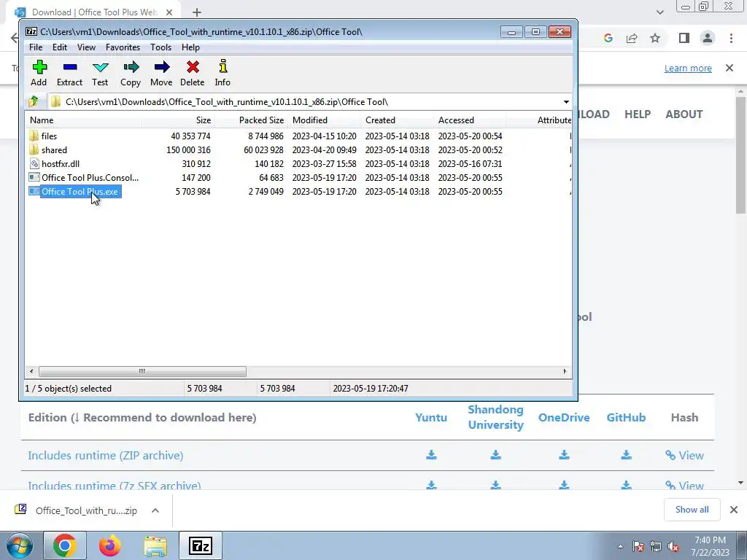Open Includes runtime (ZIP archive) link

point(106,455)
